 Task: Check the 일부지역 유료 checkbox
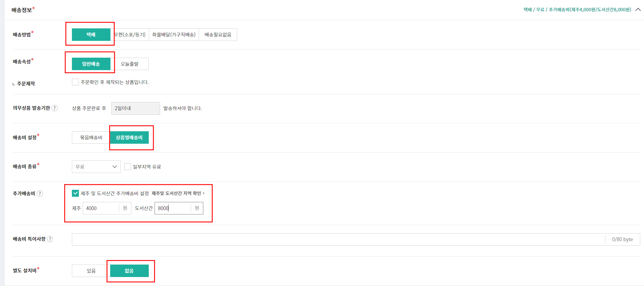(x=128, y=167)
